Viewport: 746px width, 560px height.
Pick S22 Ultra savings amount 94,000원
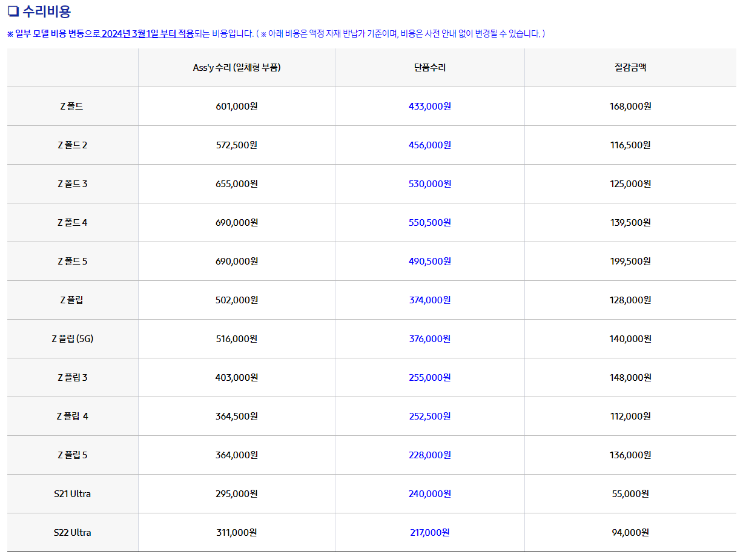pos(630,533)
